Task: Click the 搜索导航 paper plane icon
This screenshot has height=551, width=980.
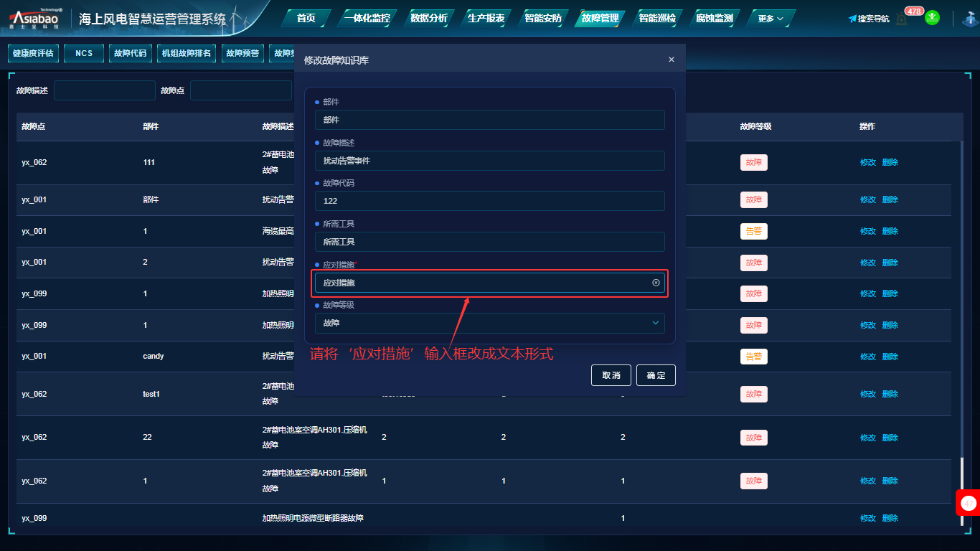Action: pyautogui.click(x=852, y=19)
